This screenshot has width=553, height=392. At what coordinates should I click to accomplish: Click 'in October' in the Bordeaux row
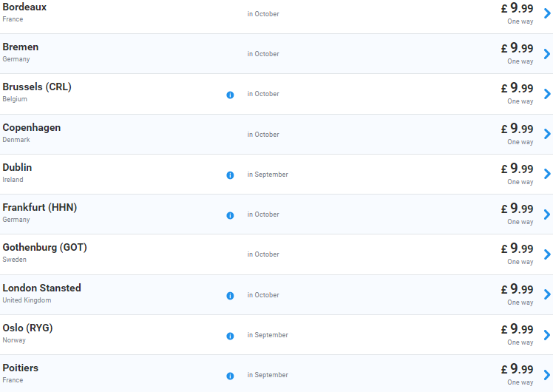click(x=263, y=14)
